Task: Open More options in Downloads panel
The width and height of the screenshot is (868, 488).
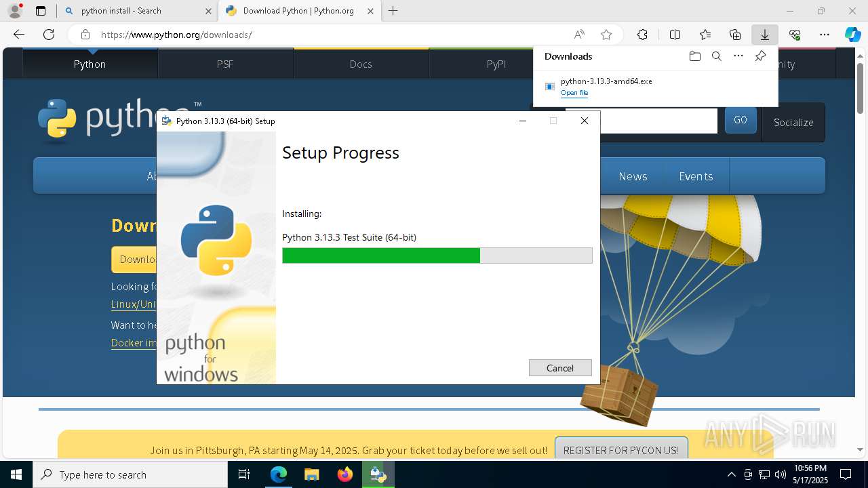Action: [x=738, y=56]
